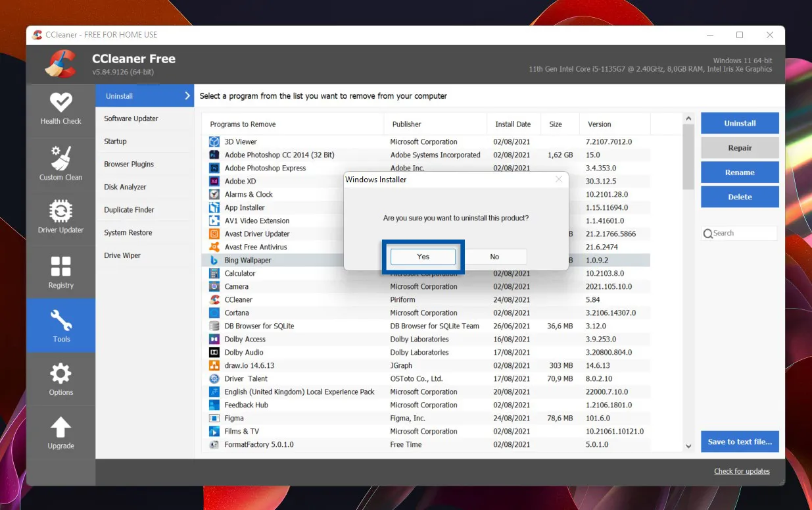Sort programs by the Install Date column
Viewport: 812px width, 510px height.
pyautogui.click(x=513, y=124)
